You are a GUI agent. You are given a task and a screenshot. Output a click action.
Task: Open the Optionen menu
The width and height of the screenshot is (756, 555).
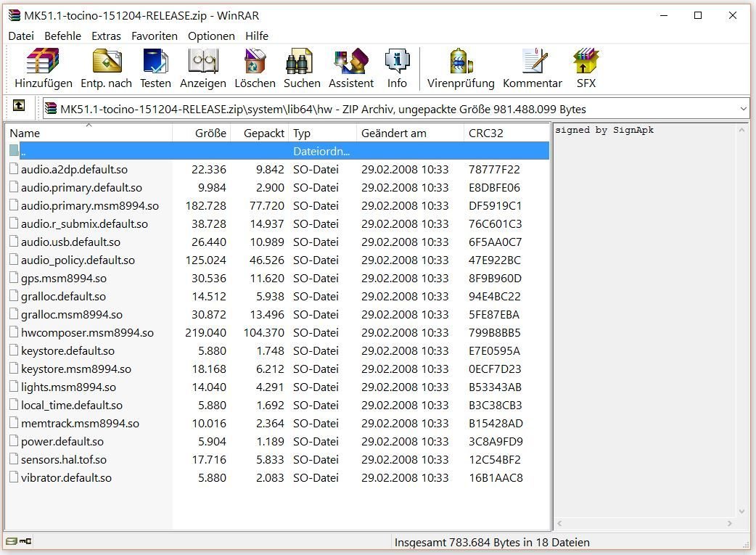click(x=211, y=36)
